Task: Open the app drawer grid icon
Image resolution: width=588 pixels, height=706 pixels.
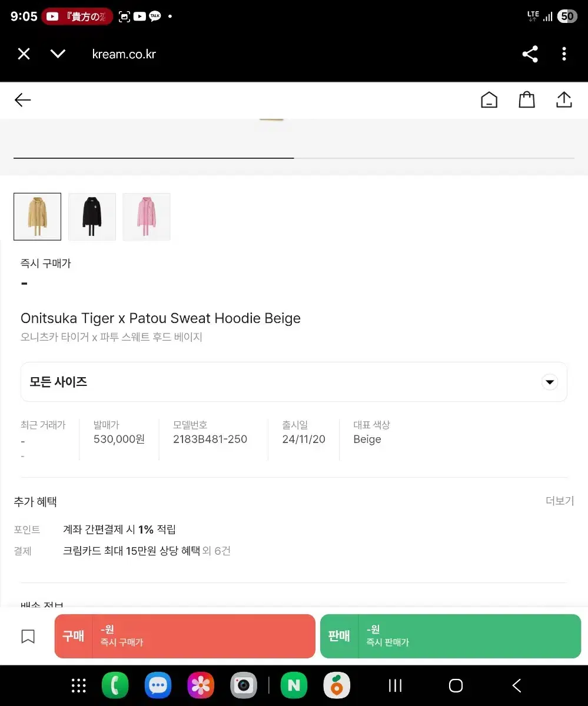Action: click(78, 685)
